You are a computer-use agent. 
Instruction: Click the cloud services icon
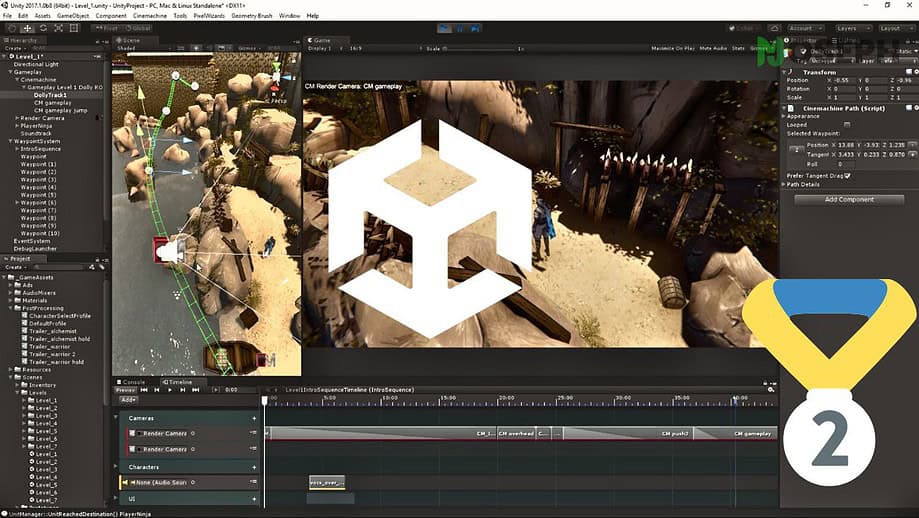tap(774, 28)
